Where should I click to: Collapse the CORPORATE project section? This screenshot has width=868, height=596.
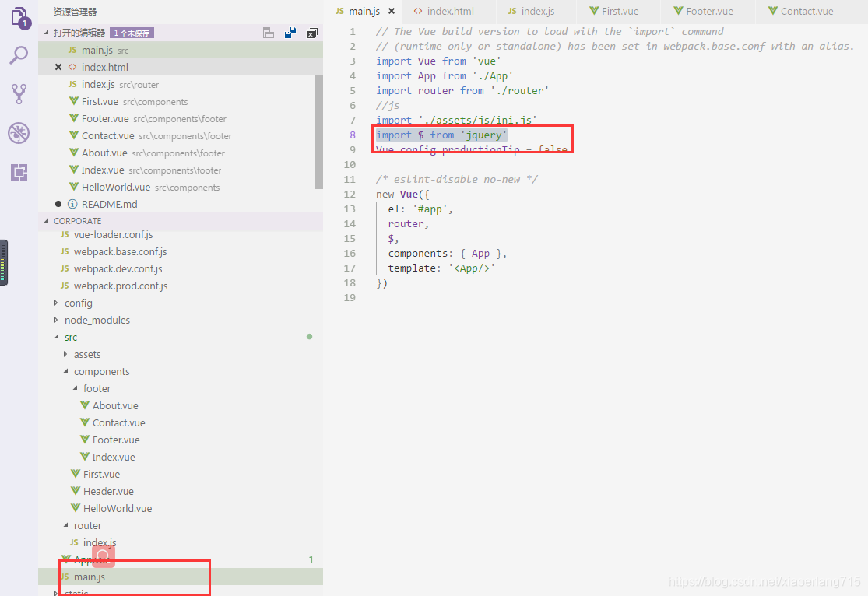[x=47, y=221]
